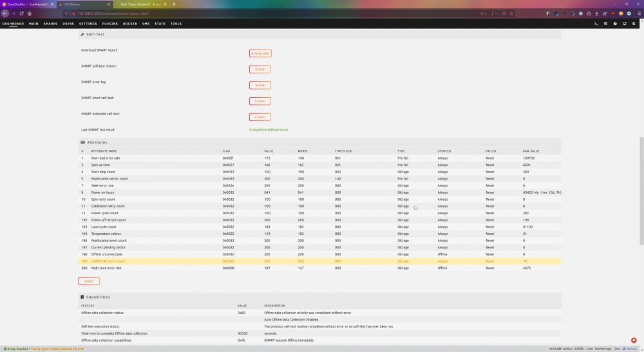644x352 pixels.
Task: Open the log icon in Unraid header
Action: tap(634, 24)
